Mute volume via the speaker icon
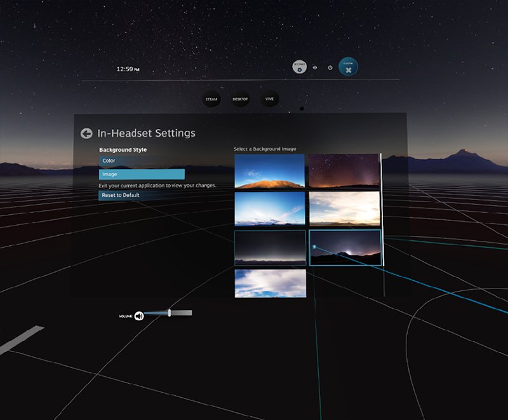The image size is (508, 420). [139, 316]
